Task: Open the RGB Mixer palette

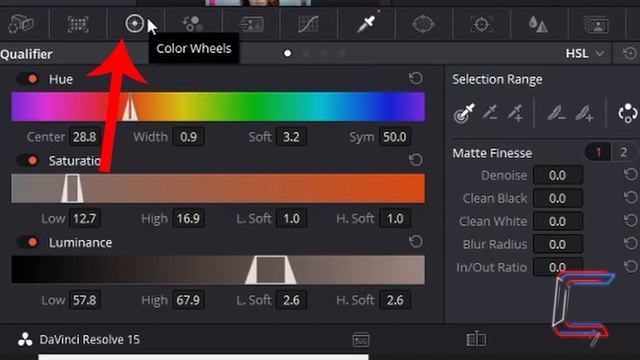Action: coord(193,24)
